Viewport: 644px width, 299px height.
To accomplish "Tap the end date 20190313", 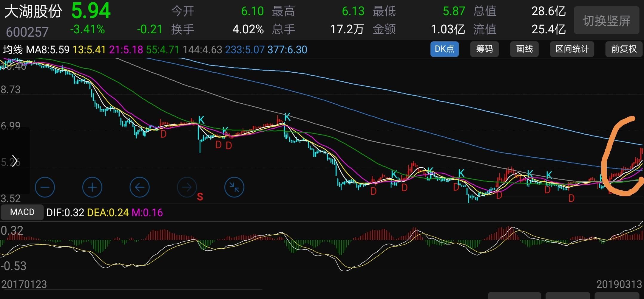I will [619, 284].
